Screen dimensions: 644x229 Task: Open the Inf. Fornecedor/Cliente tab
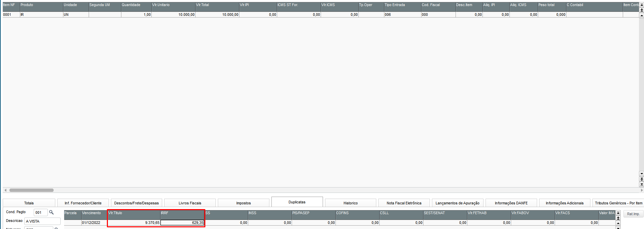(x=83, y=203)
